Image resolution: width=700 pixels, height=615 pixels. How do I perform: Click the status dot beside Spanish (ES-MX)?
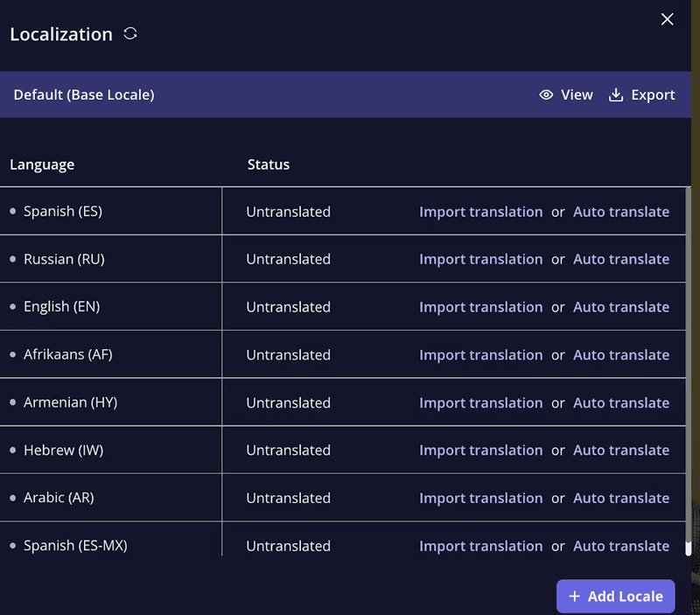pyautogui.click(x=13, y=545)
